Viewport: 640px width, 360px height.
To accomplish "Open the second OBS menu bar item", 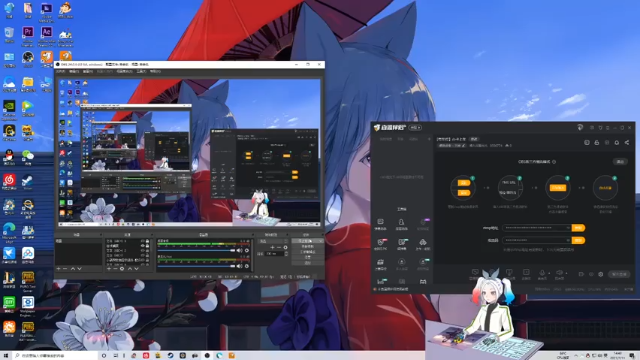I will click(x=74, y=71).
